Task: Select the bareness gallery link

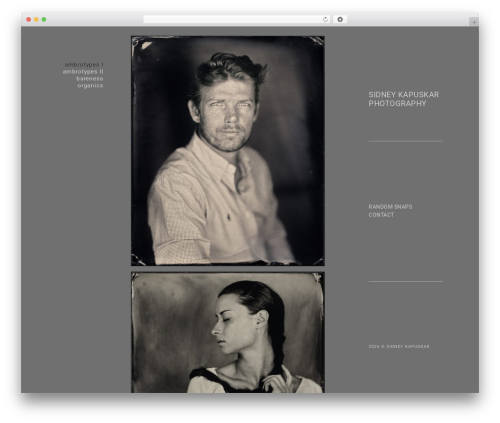Action: 90,78
